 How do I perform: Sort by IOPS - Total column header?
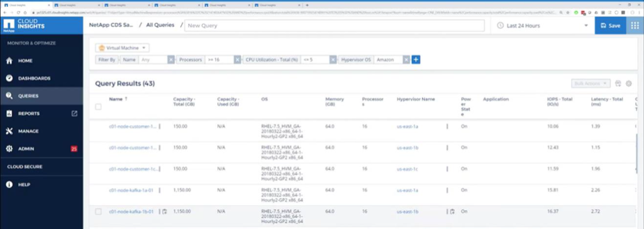(x=559, y=102)
